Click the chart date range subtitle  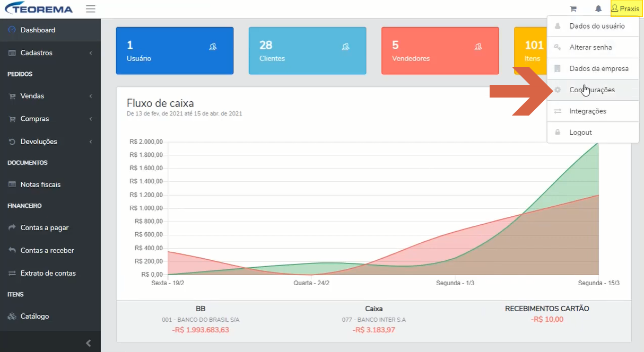click(185, 113)
